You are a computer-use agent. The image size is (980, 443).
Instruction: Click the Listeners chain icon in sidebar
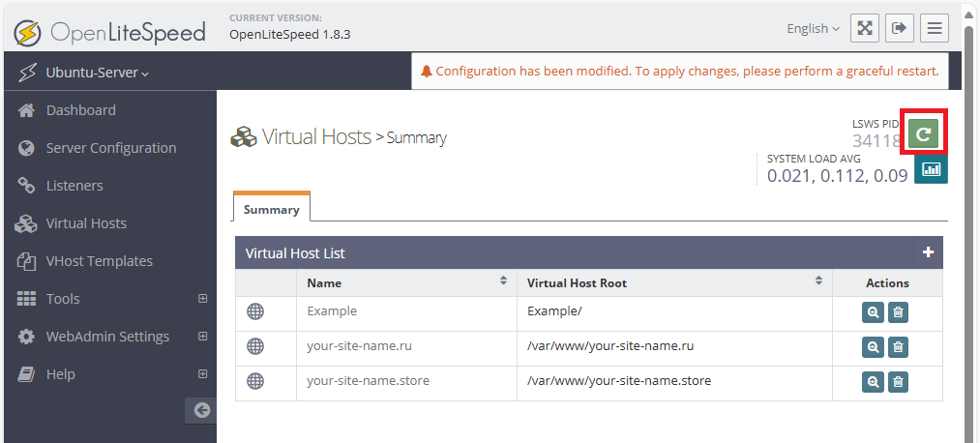coord(26,186)
